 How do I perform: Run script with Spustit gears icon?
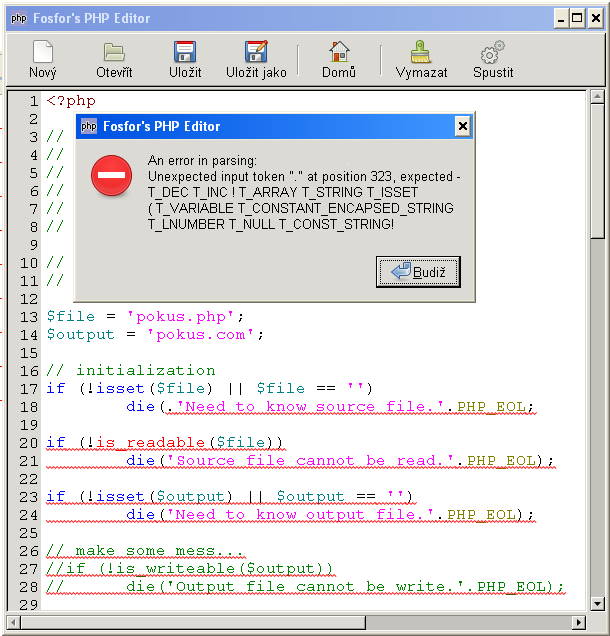pos(493,52)
